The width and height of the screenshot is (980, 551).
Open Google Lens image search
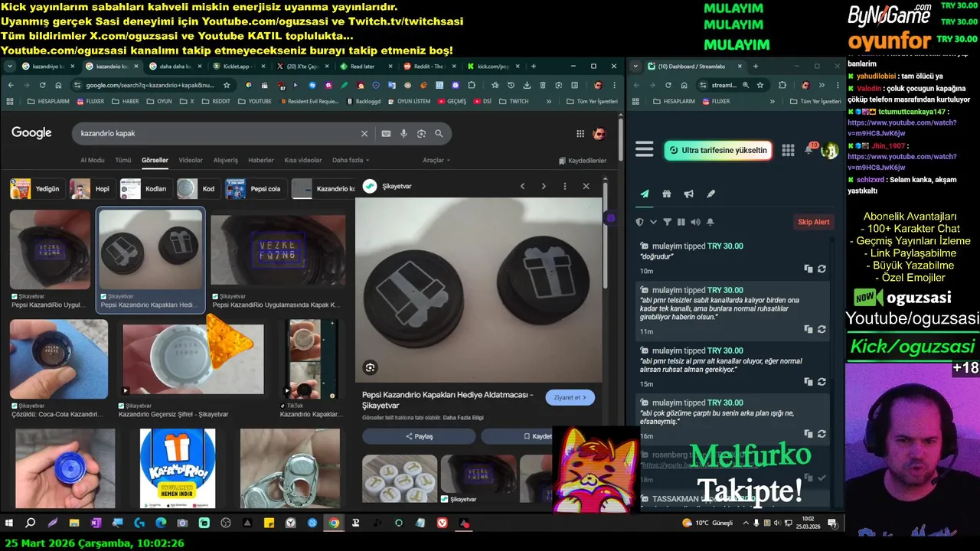[421, 133]
